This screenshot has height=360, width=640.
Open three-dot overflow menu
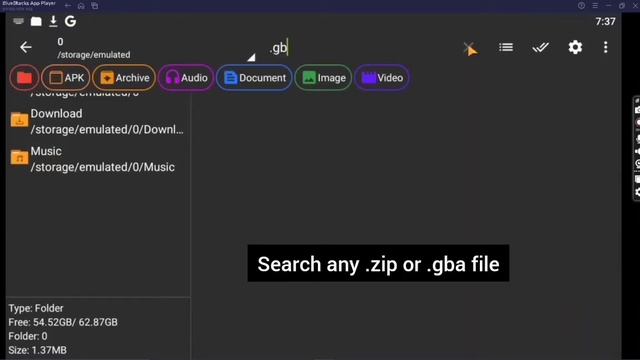point(605,47)
